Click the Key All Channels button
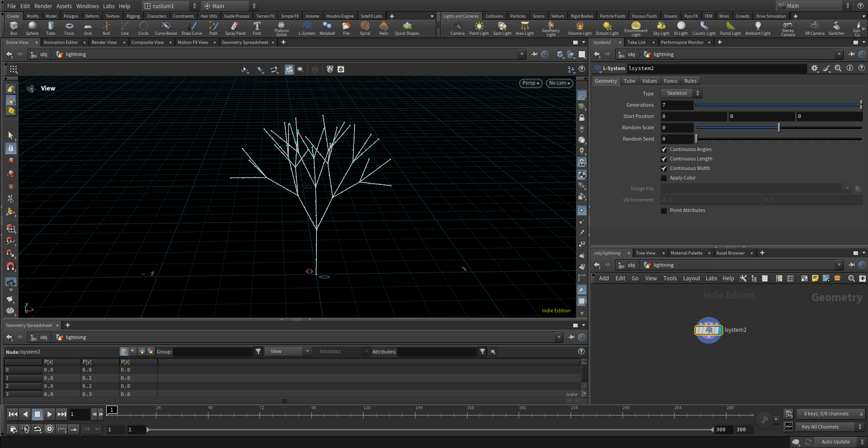Screen dimensions: 868x448 [820, 427]
